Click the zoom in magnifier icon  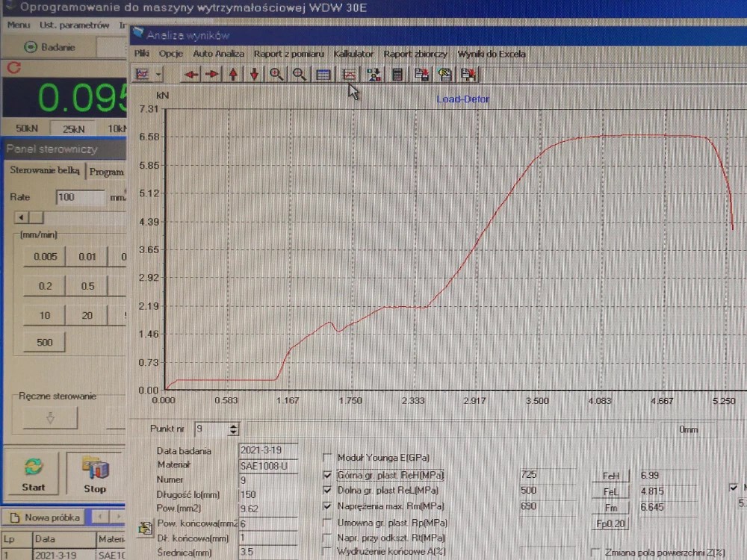coord(277,75)
